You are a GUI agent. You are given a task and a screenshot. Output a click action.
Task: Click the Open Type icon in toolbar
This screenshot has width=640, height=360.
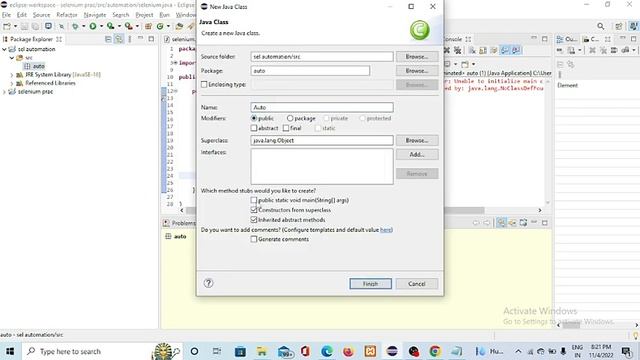point(179,26)
